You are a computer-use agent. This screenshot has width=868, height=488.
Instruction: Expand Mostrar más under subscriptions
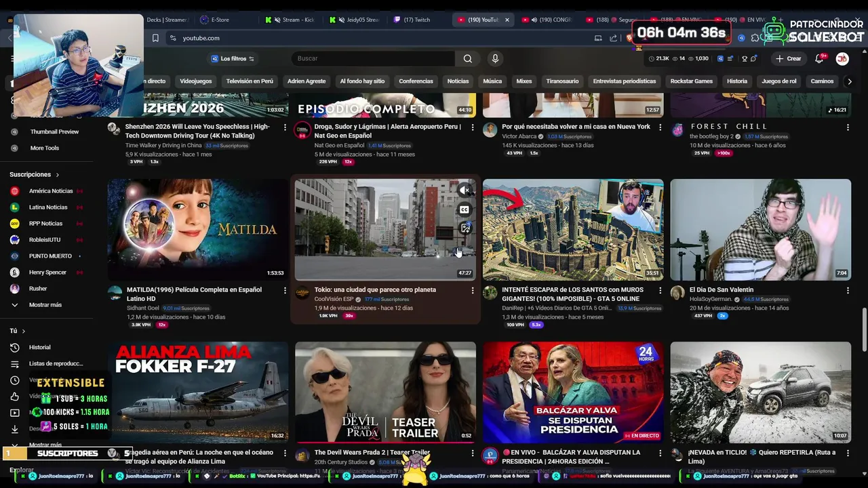click(x=45, y=305)
